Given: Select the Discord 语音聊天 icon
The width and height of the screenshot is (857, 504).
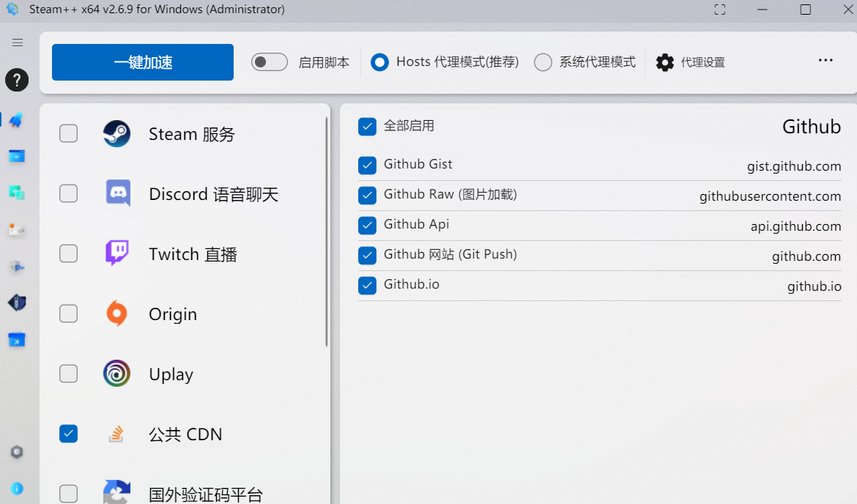Looking at the screenshot, I should coord(116,193).
